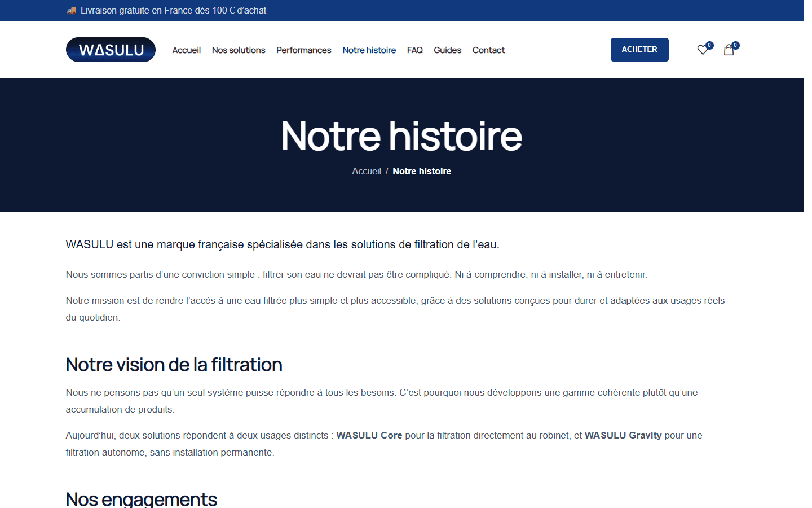Open the FAQ page
The width and height of the screenshot is (812, 508).
415,50
